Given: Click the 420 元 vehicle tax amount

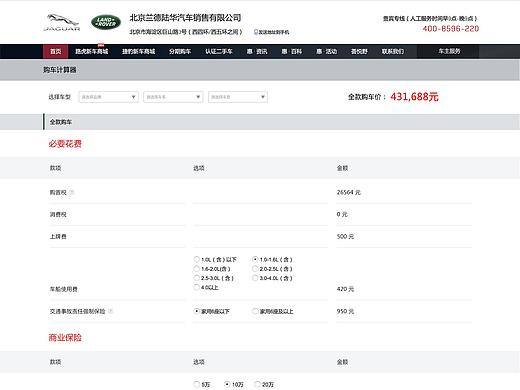Looking at the screenshot, I should click(x=345, y=289).
